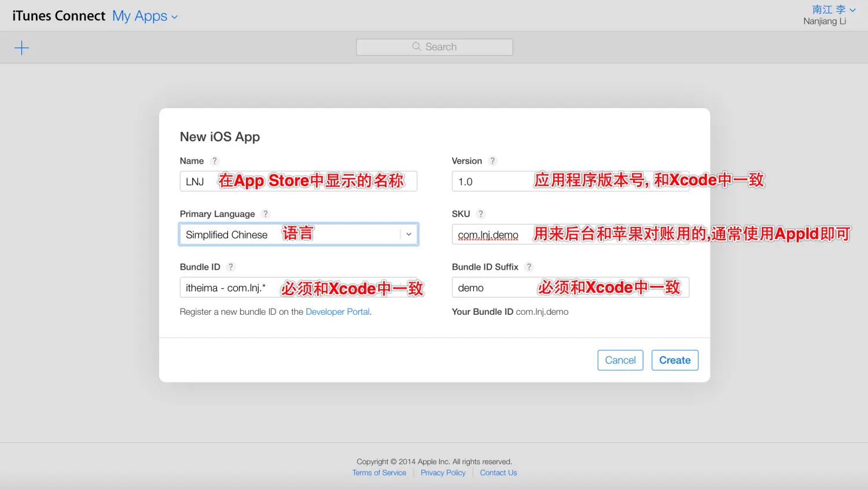The width and height of the screenshot is (868, 489).
Task: Open Contact Us link
Action: pyautogui.click(x=498, y=473)
